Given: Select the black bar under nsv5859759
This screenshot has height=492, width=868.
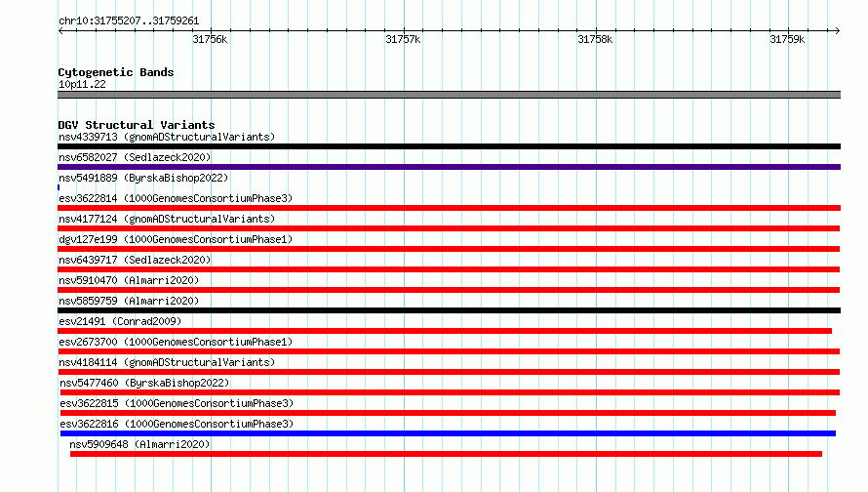Looking at the screenshot, I should point(449,310).
